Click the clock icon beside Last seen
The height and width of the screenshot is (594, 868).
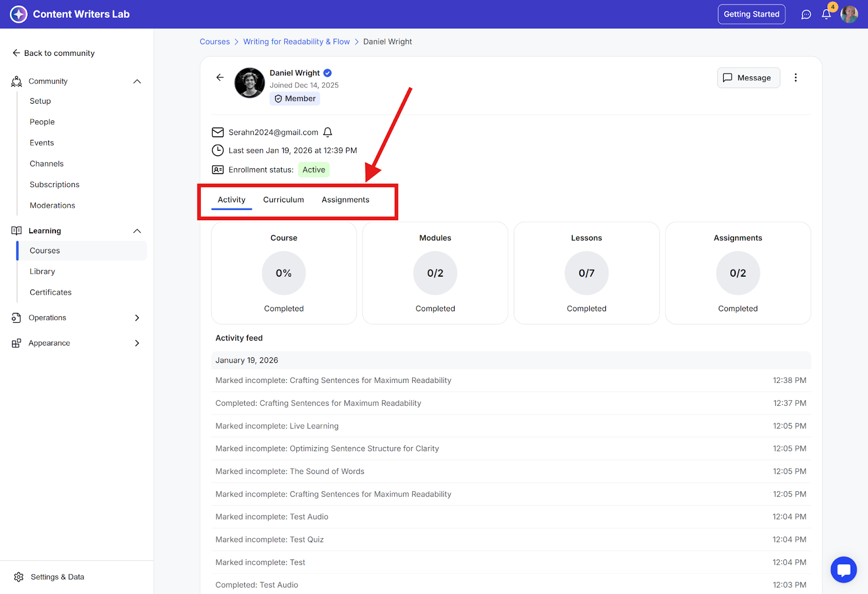[218, 150]
